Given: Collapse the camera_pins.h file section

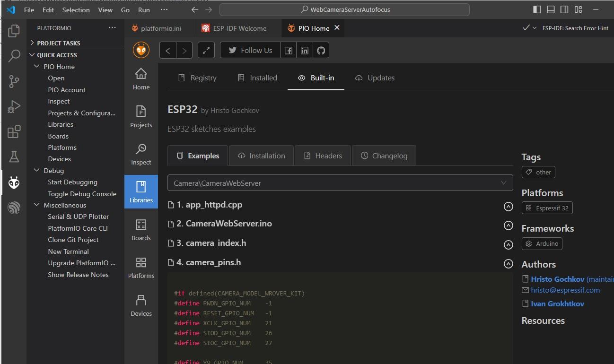Looking at the screenshot, I should click(509, 264).
